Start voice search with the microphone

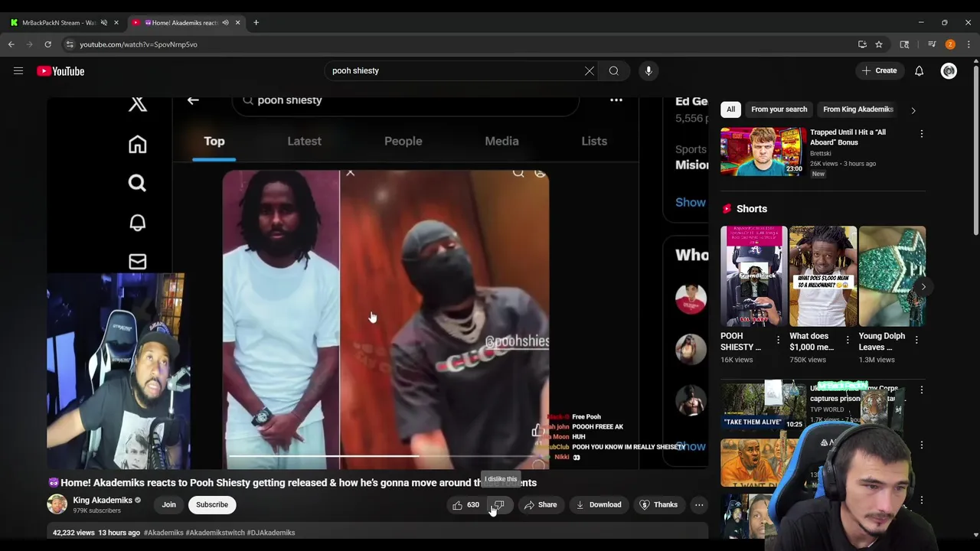click(x=648, y=71)
